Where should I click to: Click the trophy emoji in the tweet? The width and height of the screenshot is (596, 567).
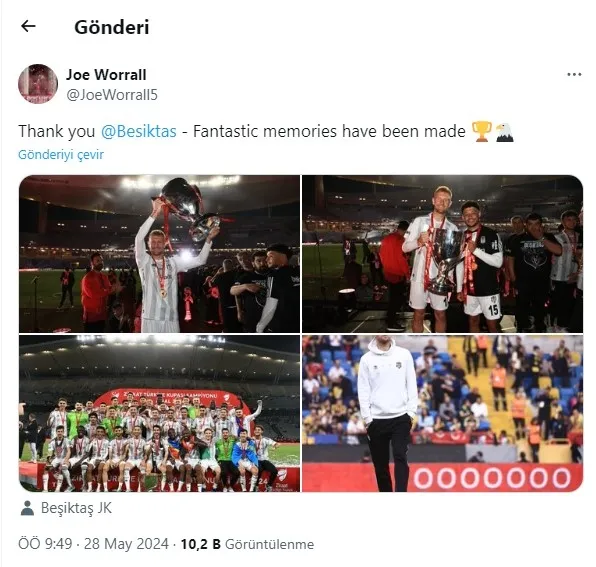point(482,131)
